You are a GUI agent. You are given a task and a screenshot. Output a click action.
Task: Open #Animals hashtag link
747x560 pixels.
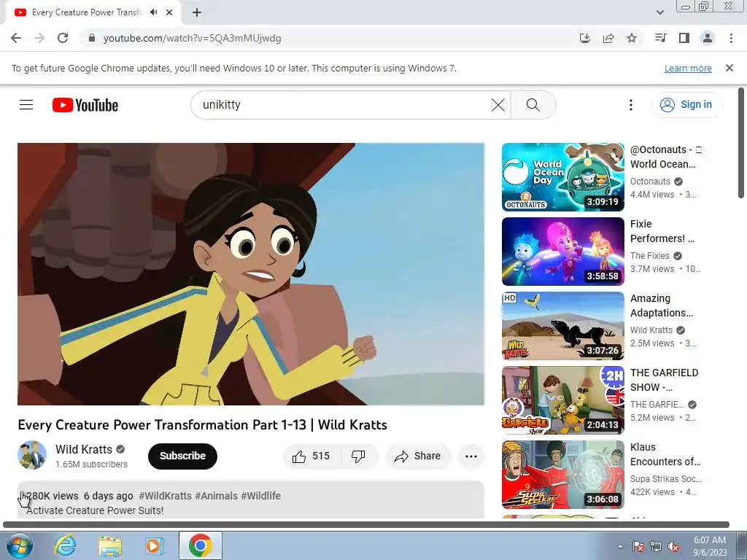coord(216,496)
